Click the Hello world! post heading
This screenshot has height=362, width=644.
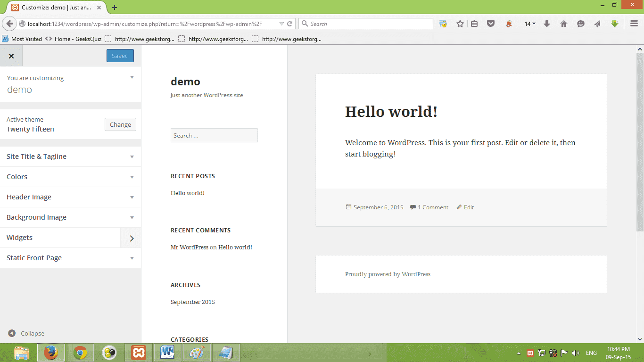391,112
